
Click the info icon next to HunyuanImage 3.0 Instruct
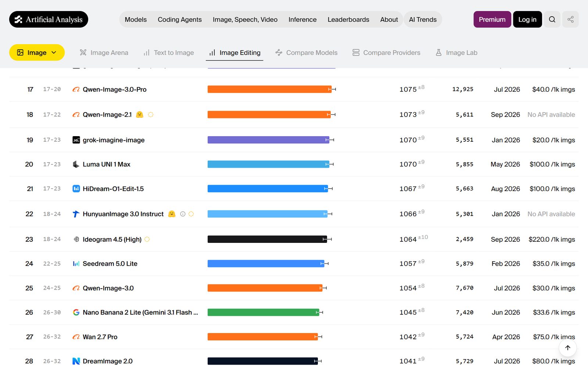pyautogui.click(x=183, y=214)
